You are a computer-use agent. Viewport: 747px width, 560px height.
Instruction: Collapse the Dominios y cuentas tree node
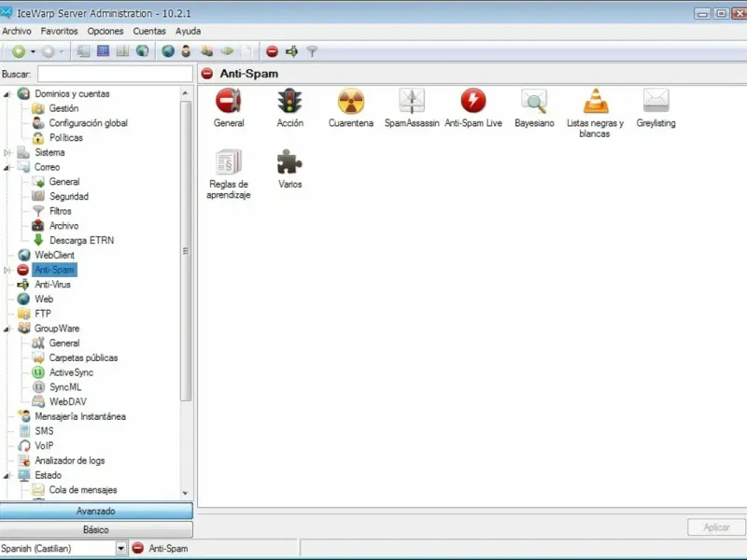pos(7,94)
